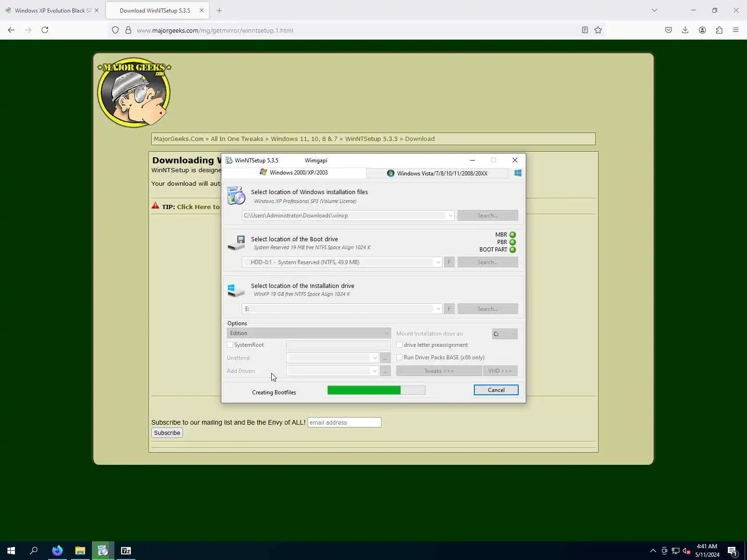The image size is (747, 560).
Task: Switch to Windows Vista/7/8/10/11/2008/20XX tab
Action: 437,173
